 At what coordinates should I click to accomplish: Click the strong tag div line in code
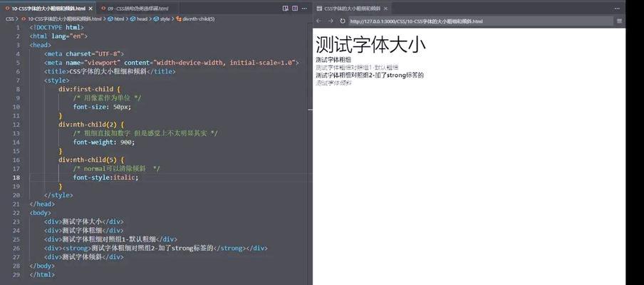tap(156, 248)
